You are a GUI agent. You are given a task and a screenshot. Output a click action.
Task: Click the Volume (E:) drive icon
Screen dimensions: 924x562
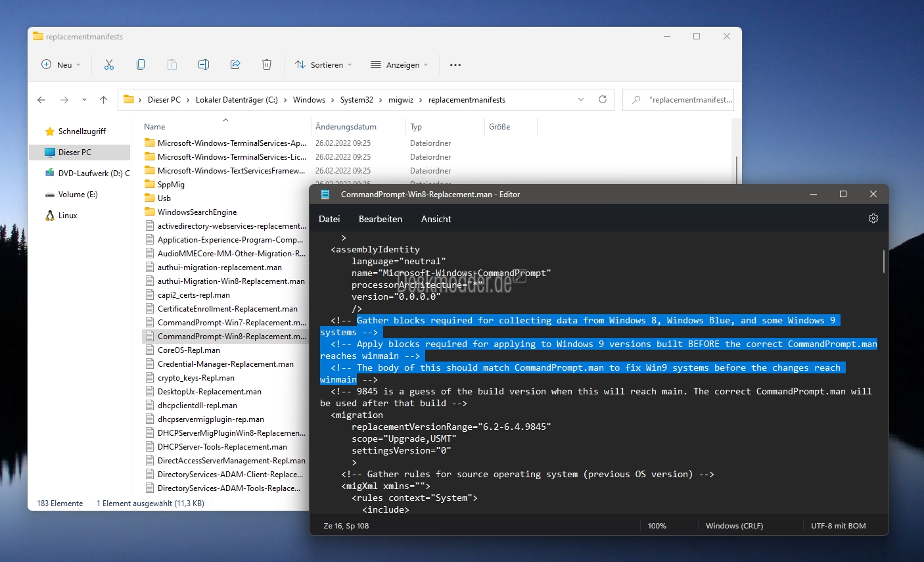[50, 195]
